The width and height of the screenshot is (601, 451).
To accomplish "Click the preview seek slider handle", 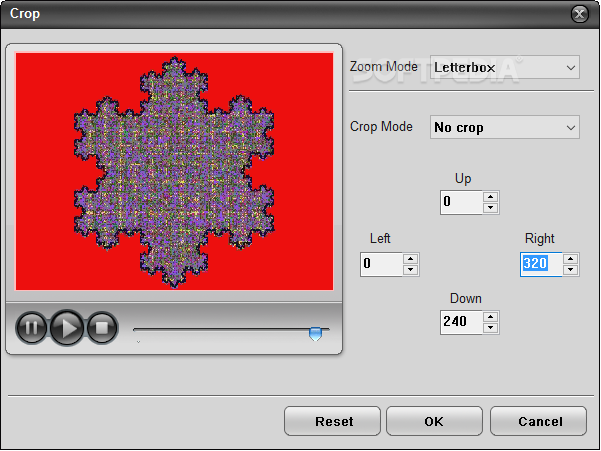I will [x=315, y=333].
